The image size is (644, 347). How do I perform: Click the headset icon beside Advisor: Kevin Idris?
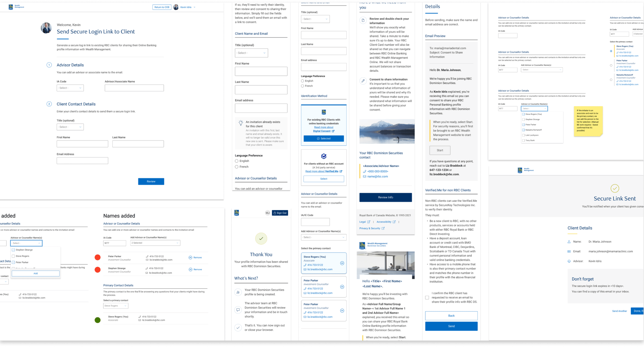569,261
